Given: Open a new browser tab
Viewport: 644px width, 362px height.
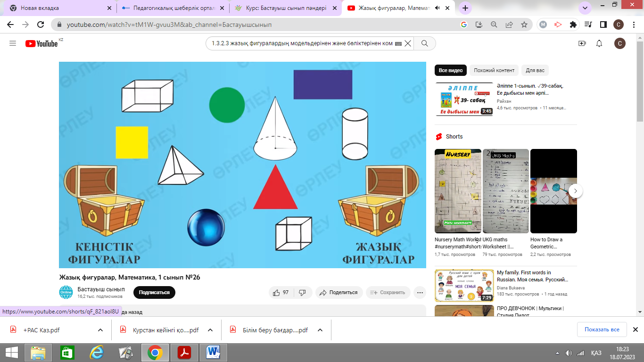Looking at the screenshot, I should click(x=465, y=8).
